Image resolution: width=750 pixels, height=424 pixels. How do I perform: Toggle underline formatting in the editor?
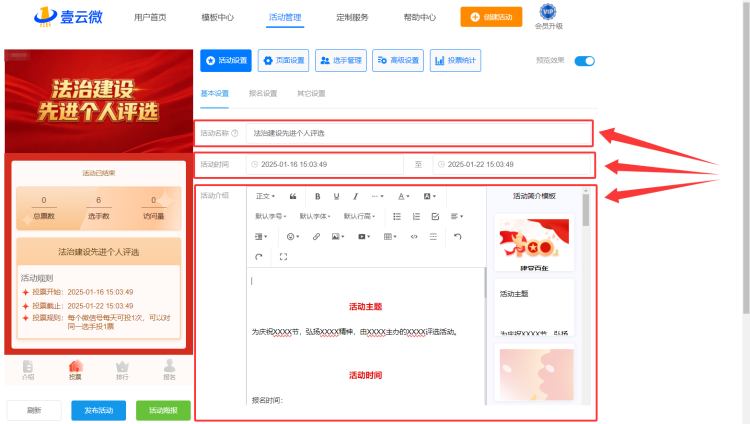(x=336, y=196)
